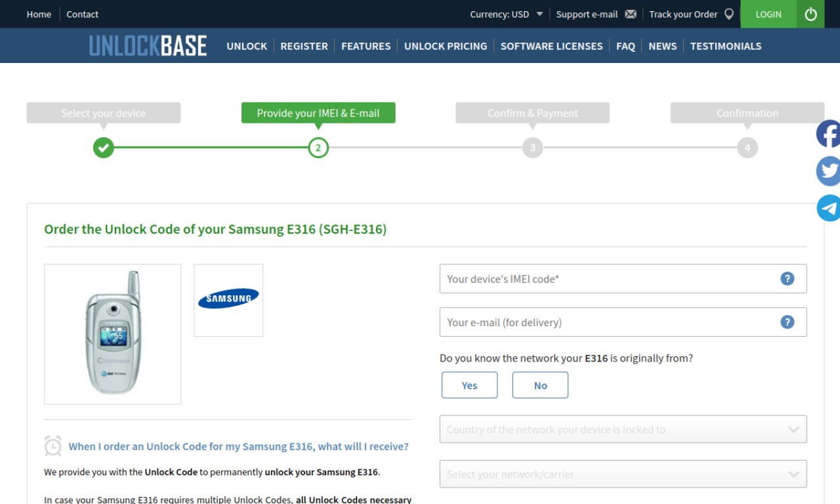This screenshot has width=840, height=504.
Task: Click the Select your device step tab
Action: [x=104, y=113]
